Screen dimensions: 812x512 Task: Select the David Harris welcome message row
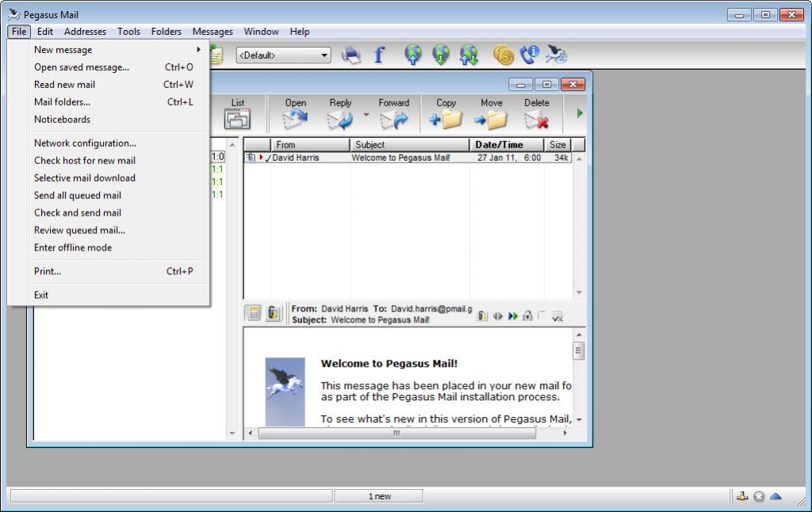pyautogui.click(x=408, y=158)
